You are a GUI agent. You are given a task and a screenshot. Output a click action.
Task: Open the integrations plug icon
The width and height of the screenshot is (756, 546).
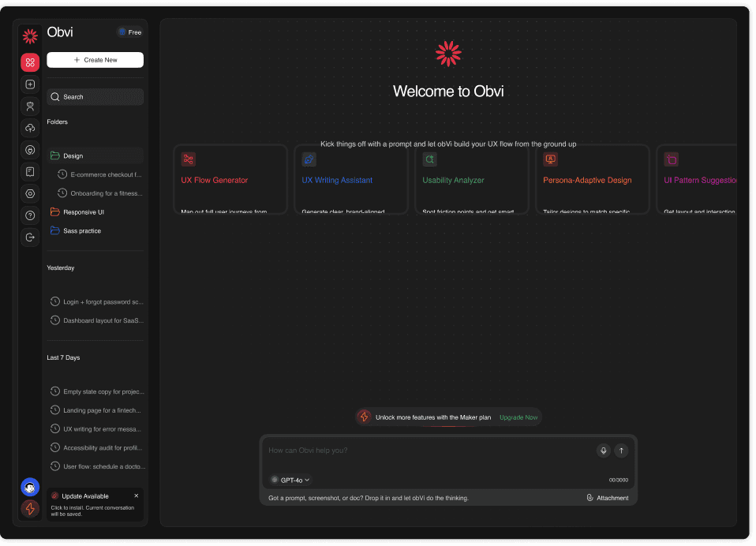coord(30,150)
